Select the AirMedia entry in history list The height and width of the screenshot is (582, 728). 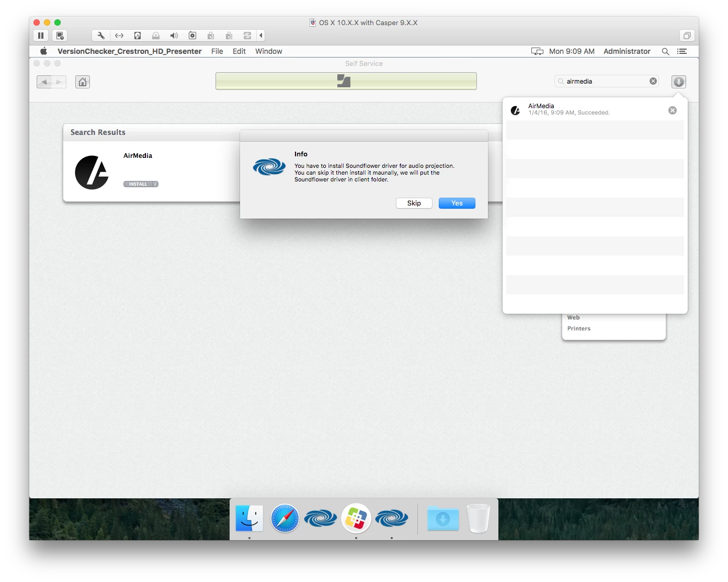(595, 110)
